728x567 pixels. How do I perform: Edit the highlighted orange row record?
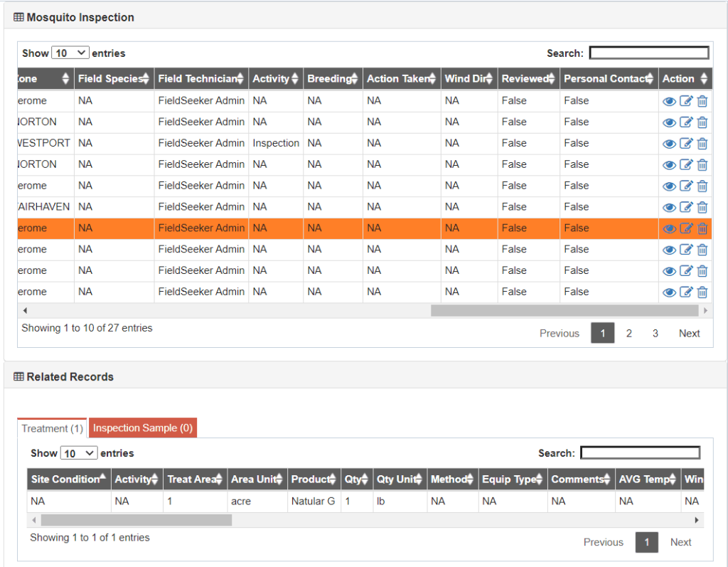click(686, 228)
